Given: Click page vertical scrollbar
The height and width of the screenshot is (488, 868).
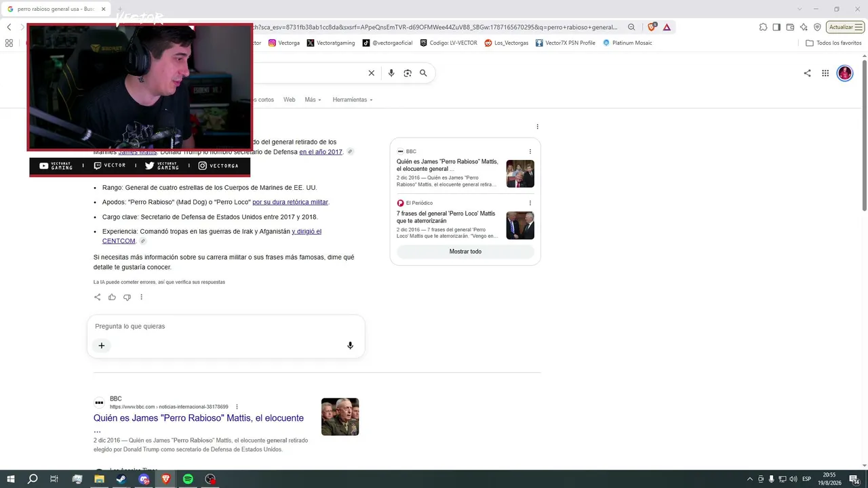Looking at the screenshot, I should [x=864, y=136].
